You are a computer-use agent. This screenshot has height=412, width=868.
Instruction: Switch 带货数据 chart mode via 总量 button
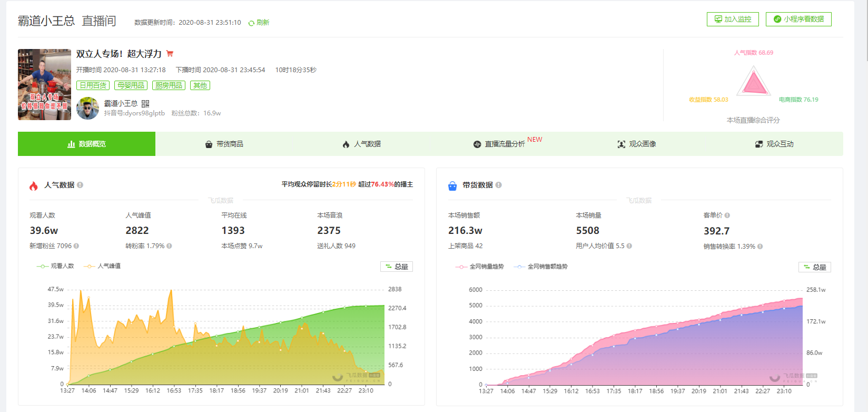pyautogui.click(x=815, y=267)
